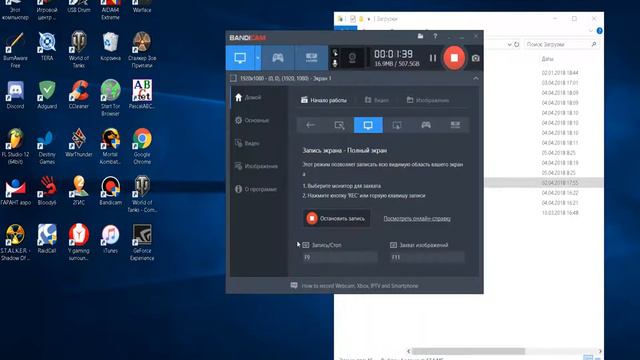Toggle Запись/Стоп hotkey checkbox

coord(306,245)
